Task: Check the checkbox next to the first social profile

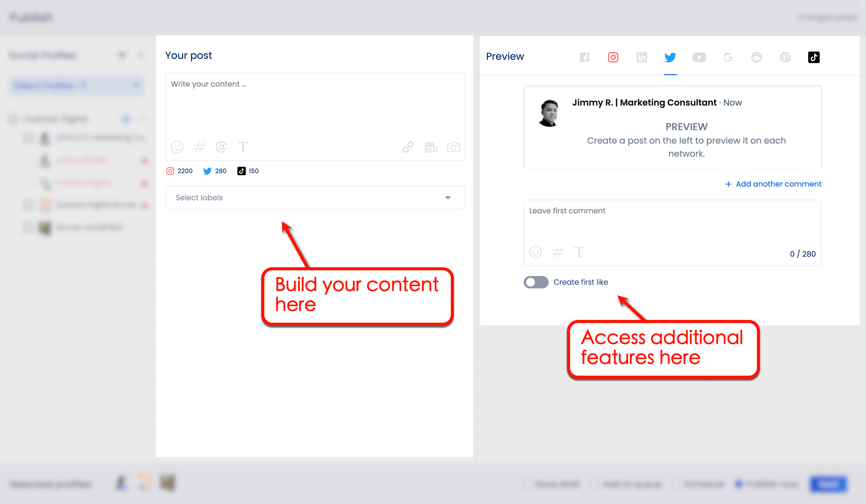Action: 28,138
